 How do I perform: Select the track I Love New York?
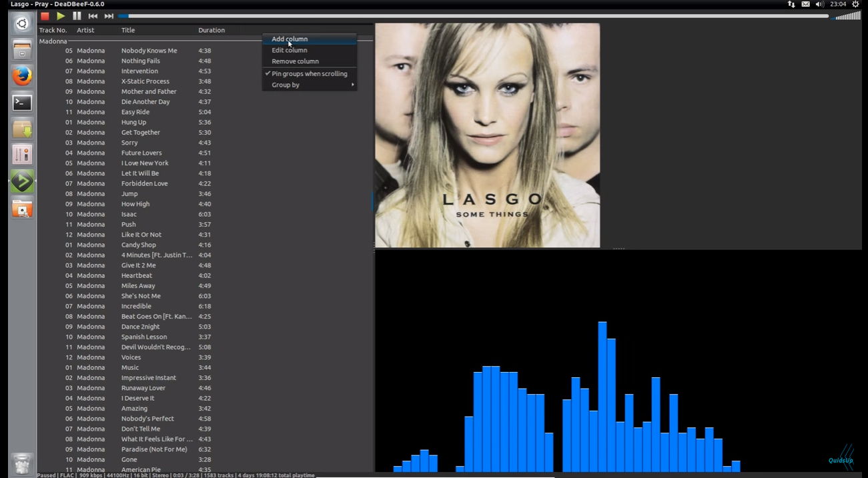click(x=205, y=163)
